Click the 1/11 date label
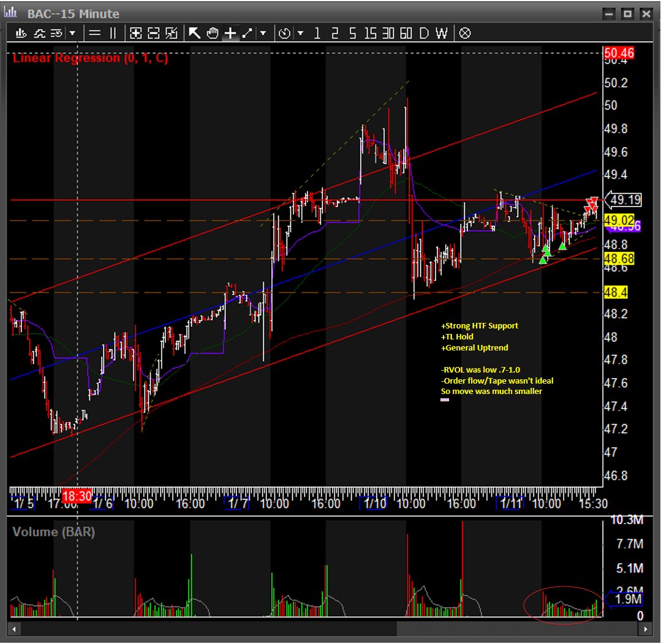 point(510,503)
